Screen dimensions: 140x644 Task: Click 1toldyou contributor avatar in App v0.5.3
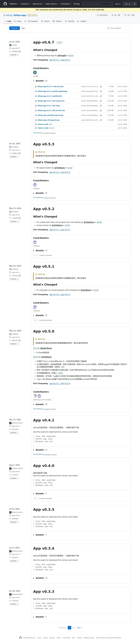tap(35, 185)
